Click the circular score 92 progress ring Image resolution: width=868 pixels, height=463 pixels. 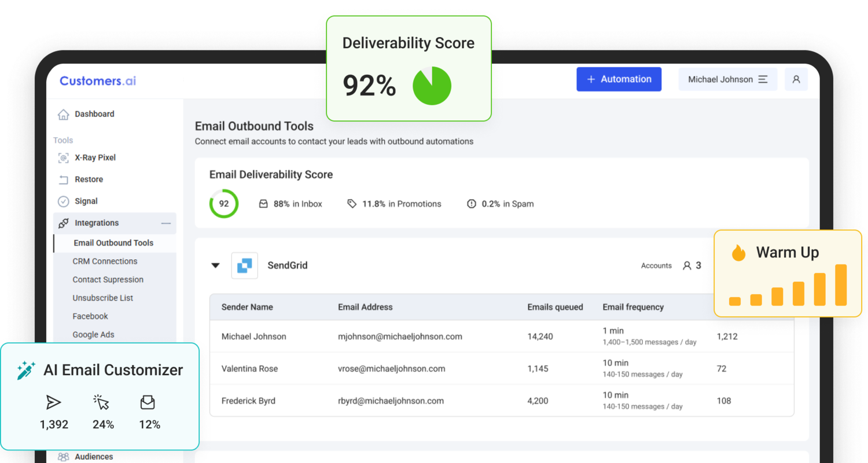223,204
